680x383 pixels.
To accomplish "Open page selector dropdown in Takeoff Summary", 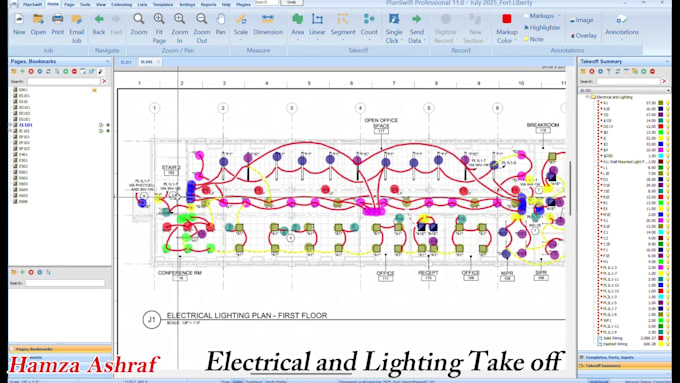I will [668, 91].
